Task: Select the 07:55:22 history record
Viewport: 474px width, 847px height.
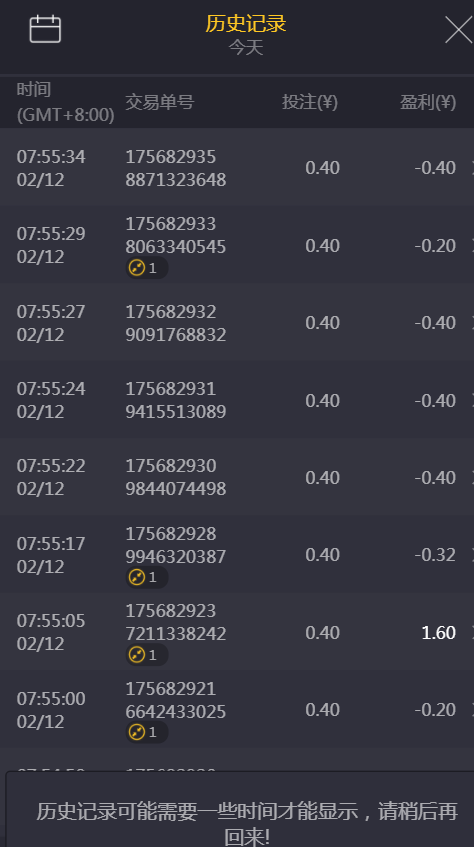Action: 237,477
